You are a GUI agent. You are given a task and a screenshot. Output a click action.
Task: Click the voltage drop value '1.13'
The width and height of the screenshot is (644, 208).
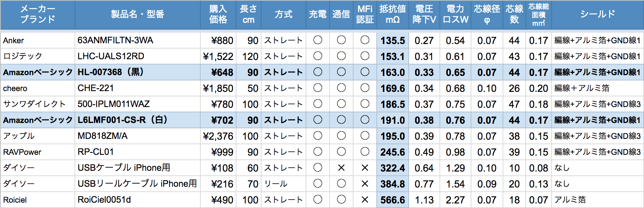[424, 200]
